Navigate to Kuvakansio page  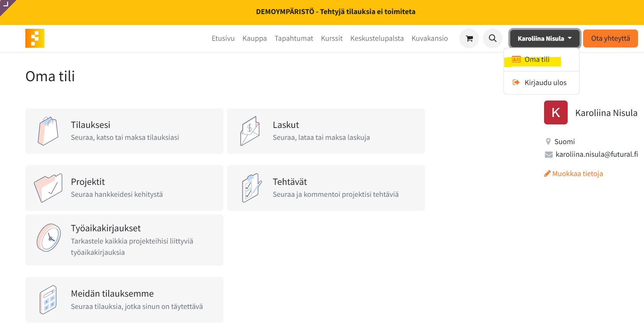[429, 38]
